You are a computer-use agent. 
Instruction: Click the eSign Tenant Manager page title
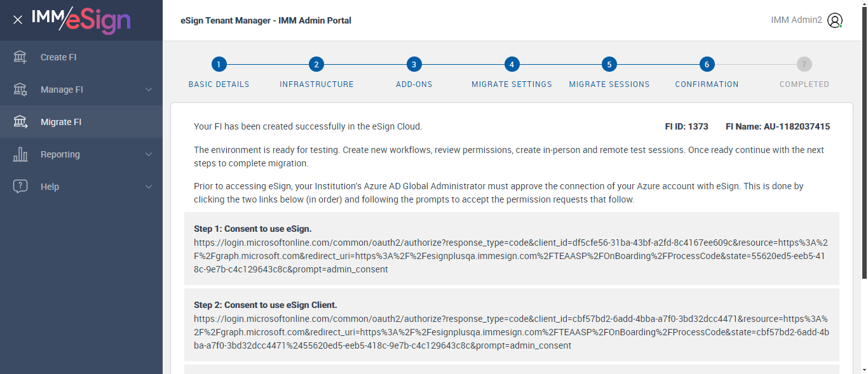click(266, 20)
